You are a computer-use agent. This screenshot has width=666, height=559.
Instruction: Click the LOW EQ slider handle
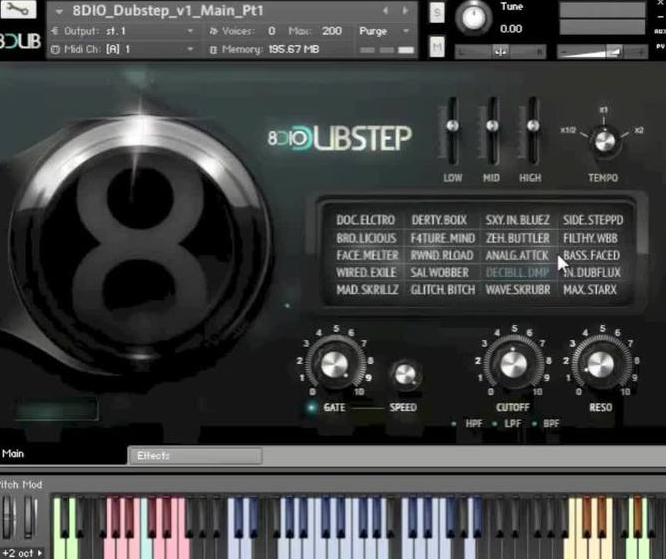tap(452, 126)
